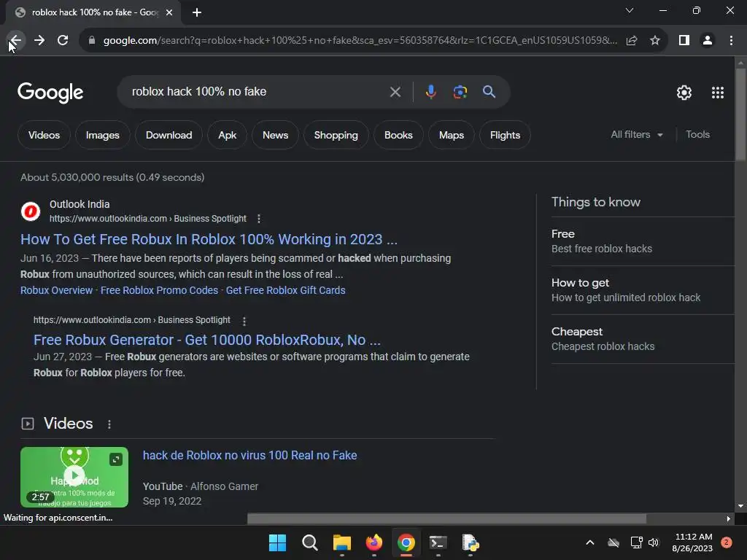Switch to Books results
This screenshot has width=747, height=560.
(x=398, y=135)
